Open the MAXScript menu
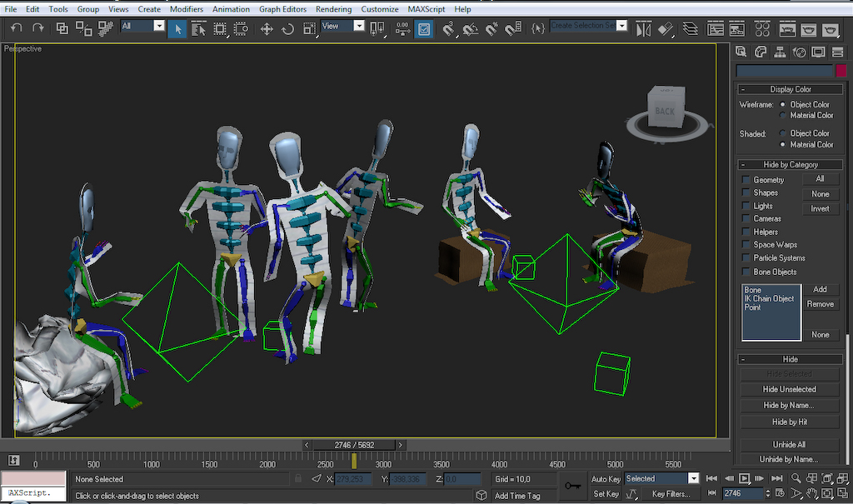 click(x=426, y=9)
